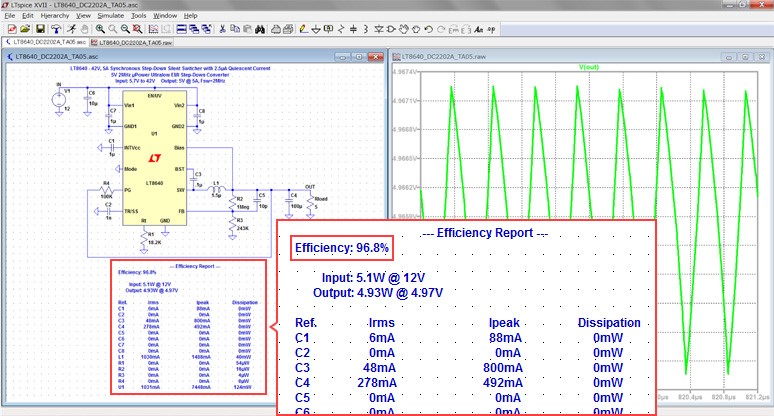Open the Hierarchy menu
This screenshot has width=774, height=416.
click(54, 16)
